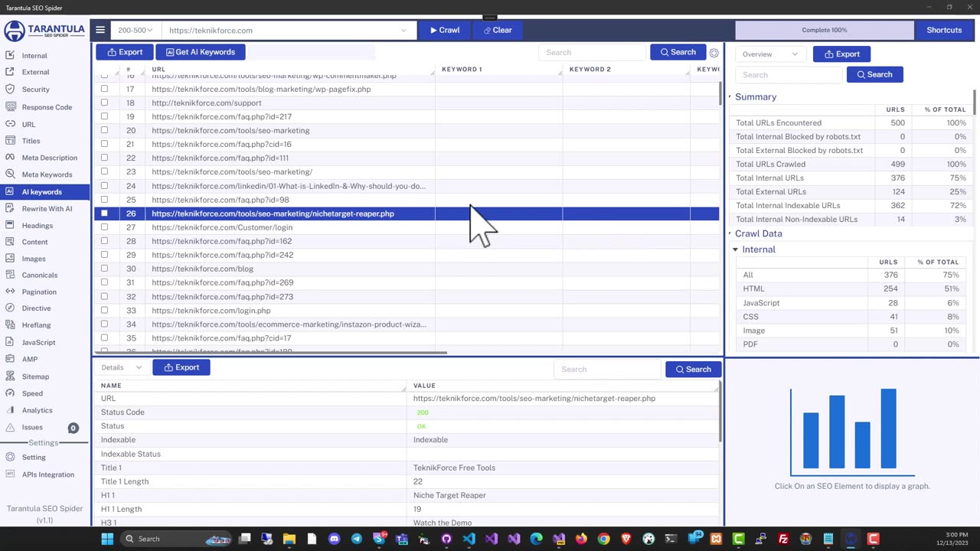Click the Issues warning icon

10,427
